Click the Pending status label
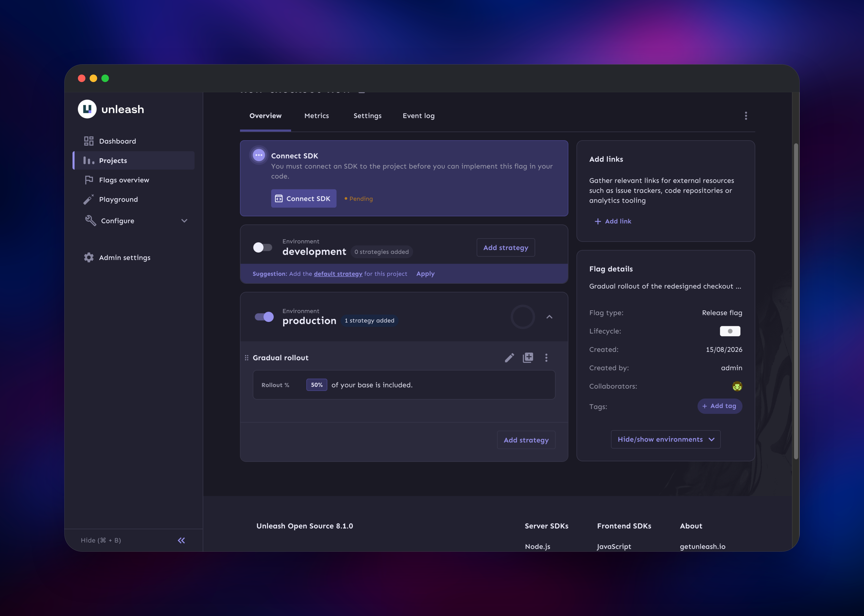Screen dimensions: 864x616 coord(359,199)
